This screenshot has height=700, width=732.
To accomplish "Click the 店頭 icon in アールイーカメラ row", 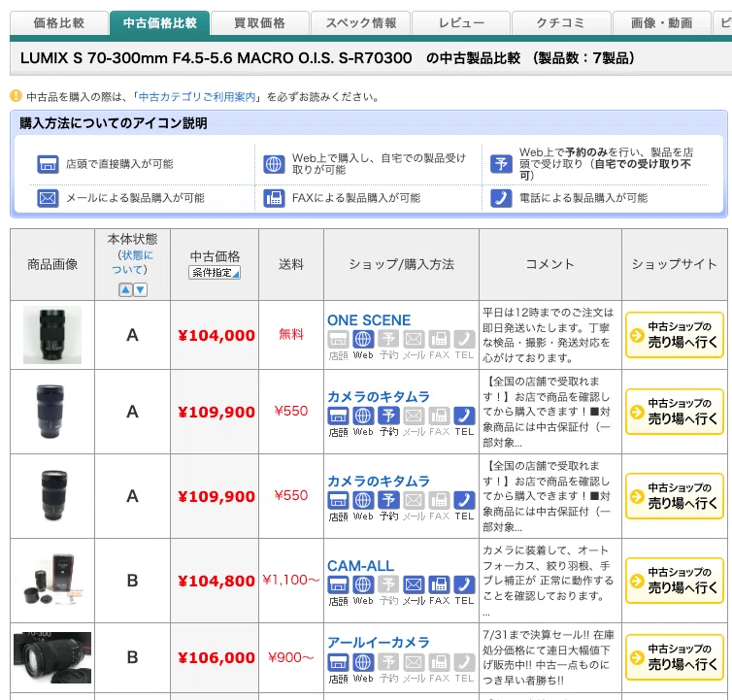I will 338,662.
